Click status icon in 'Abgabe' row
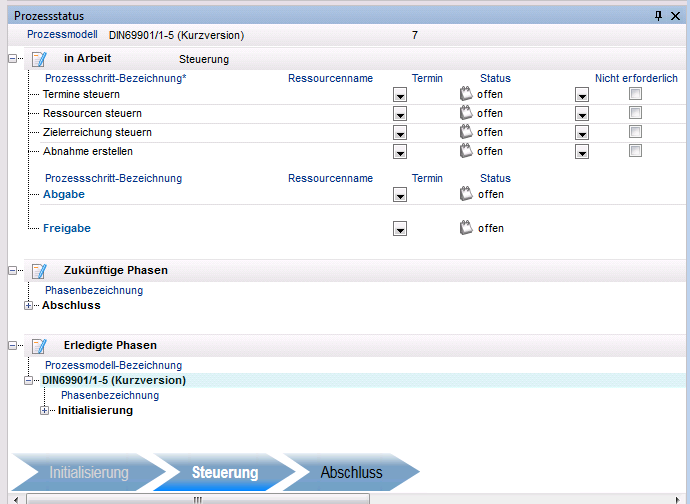 [466, 194]
